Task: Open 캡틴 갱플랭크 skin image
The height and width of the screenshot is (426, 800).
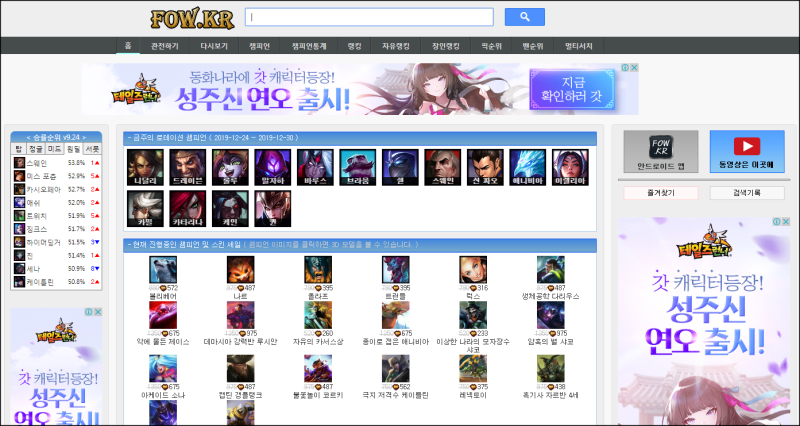Action: pos(240,368)
